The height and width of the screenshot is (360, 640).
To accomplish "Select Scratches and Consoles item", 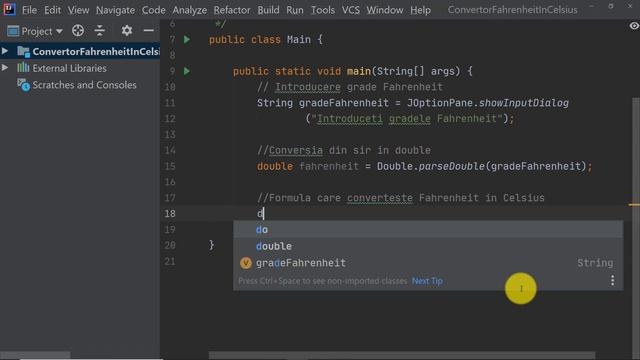I will pos(84,85).
